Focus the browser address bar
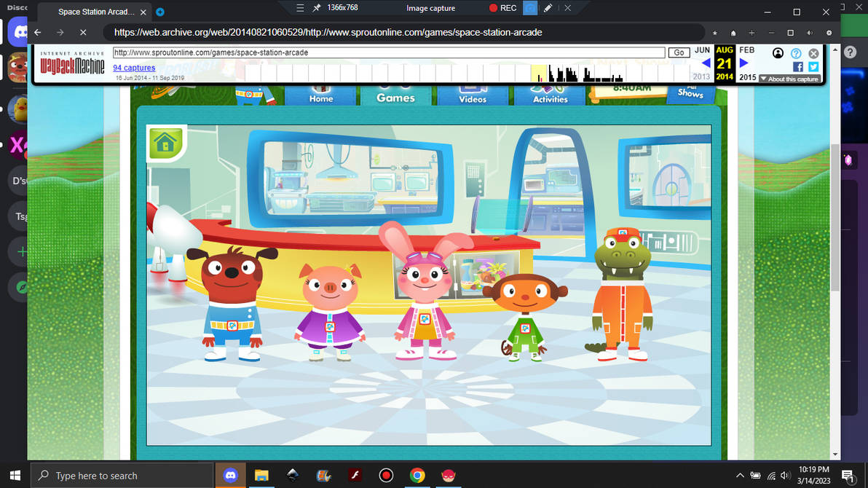Image resolution: width=868 pixels, height=488 pixels. tap(404, 32)
